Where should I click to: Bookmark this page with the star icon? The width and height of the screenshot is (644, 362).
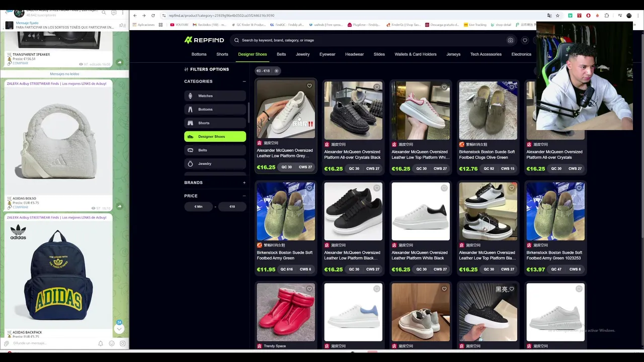click(x=557, y=16)
